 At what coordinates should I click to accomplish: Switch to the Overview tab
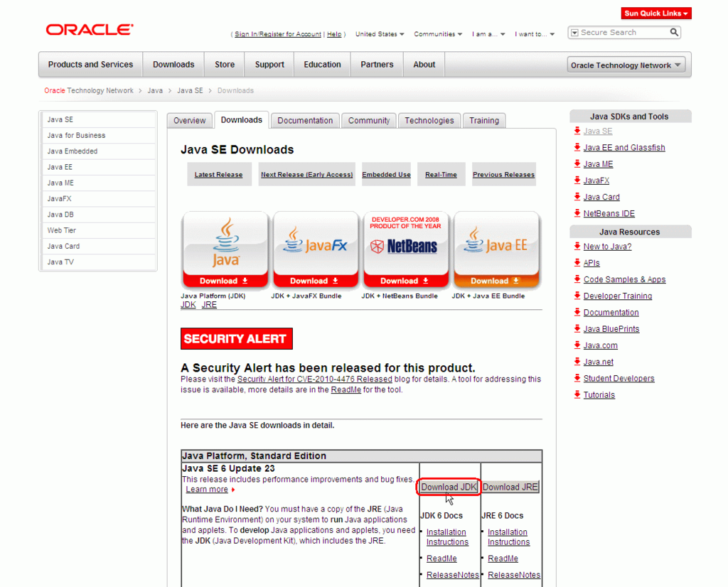pos(189,121)
